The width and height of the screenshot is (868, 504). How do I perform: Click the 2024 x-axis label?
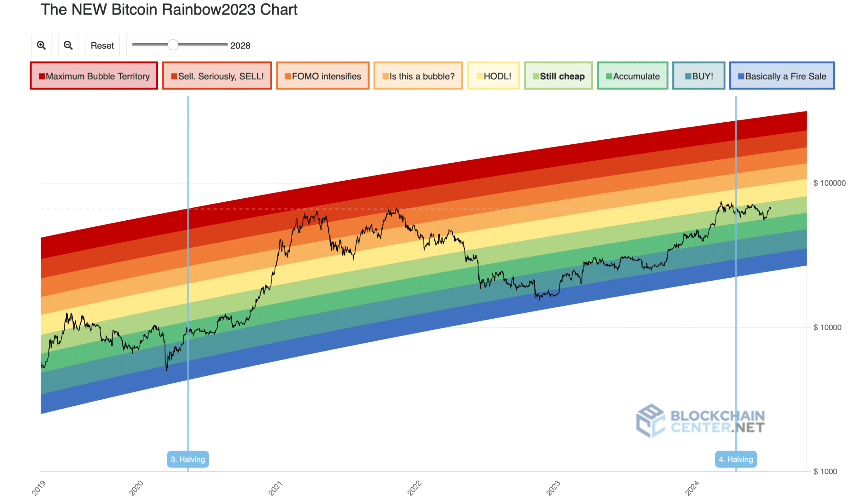pos(692,488)
